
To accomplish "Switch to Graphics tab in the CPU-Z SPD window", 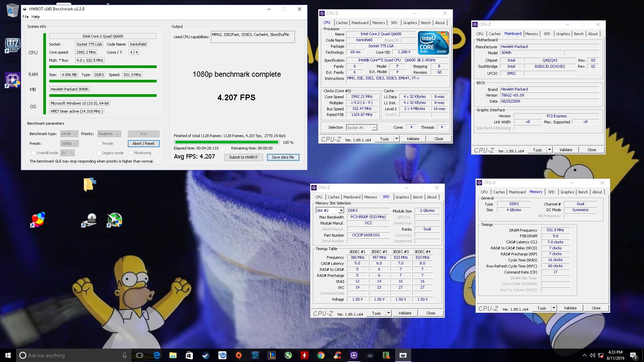I will 402,197.
